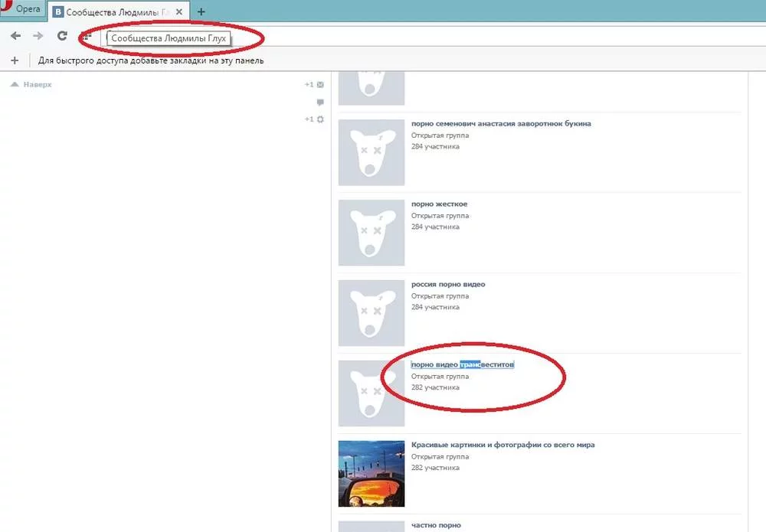
Task: Open the Opera main menu button
Action: click(22, 8)
